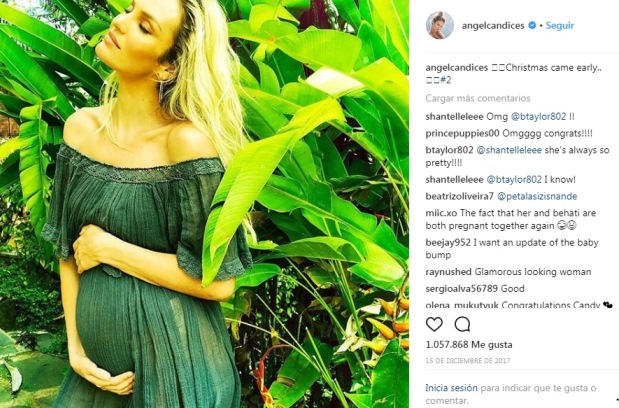Viewport: 619px width, 408px height.
Task: Visit shantelleleee's profile from first comment
Action: 454,117
